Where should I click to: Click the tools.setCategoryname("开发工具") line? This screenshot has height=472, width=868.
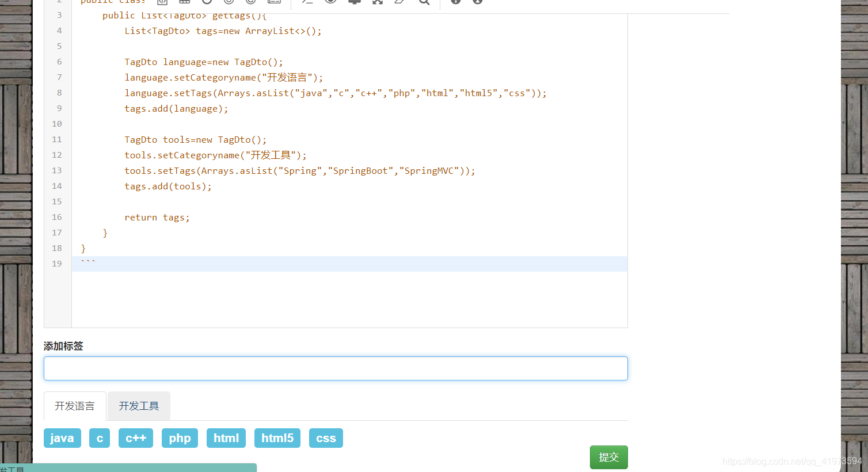(x=216, y=155)
